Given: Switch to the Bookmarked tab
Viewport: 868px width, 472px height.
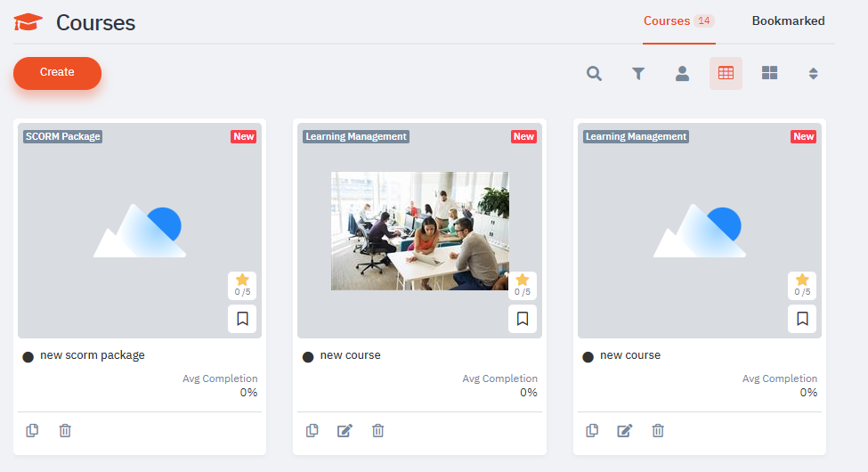Looking at the screenshot, I should [x=788, y=21].
